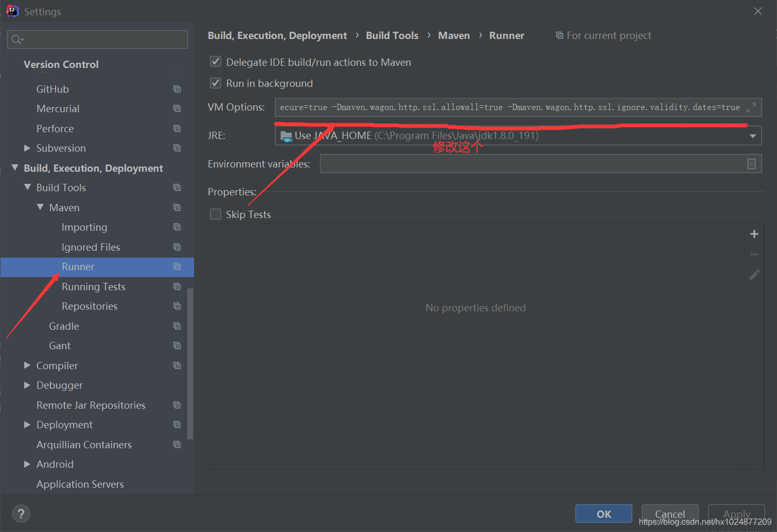Click the project-level icon beside Mercurial

point(177,109)
